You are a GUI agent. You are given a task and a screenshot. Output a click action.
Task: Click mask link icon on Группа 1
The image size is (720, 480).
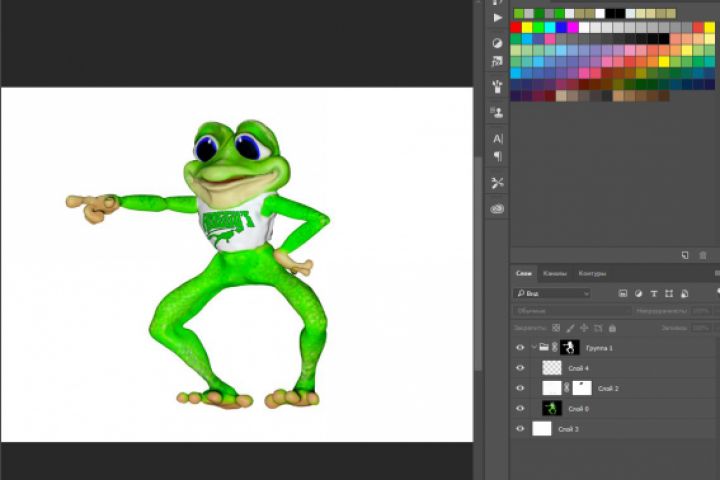[x=555, y=348]
